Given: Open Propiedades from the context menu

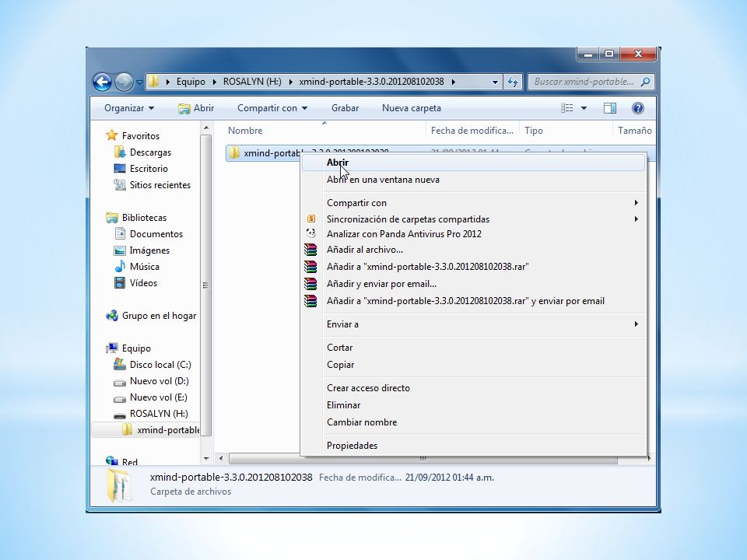Looking at the screenshot, I should point(474,446).
